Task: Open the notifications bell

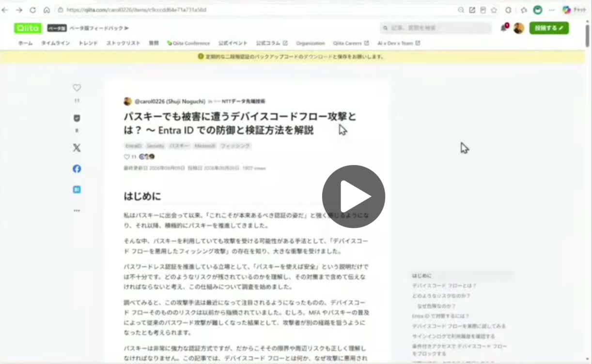Action: pos(504,28)
